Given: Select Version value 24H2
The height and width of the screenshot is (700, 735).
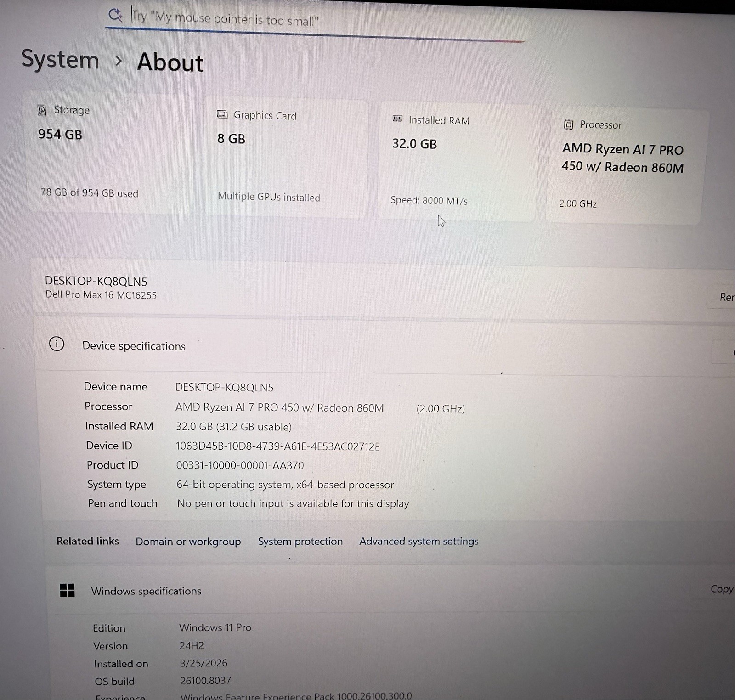Looking at the screenshot, I should (192, 645).
